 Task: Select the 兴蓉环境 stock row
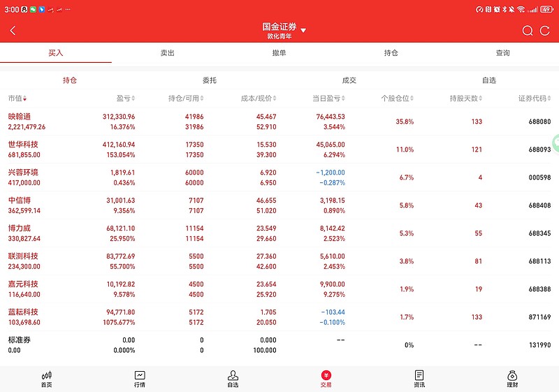tap(279, 177)
